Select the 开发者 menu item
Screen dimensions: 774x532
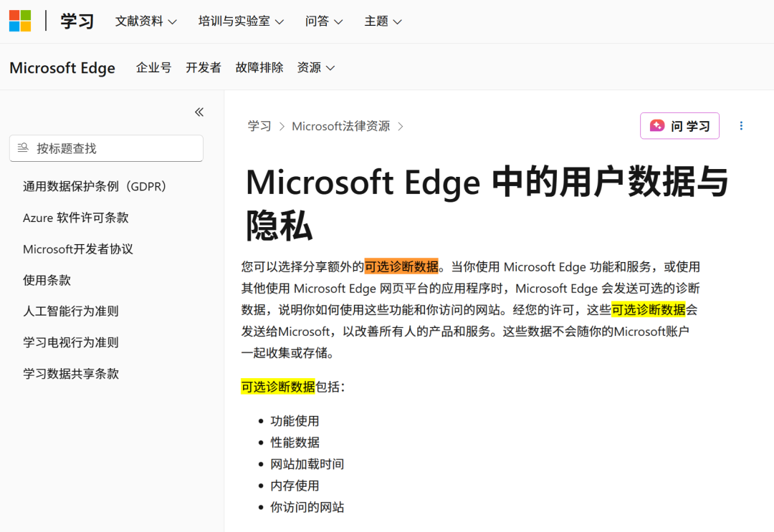(204, 67)
